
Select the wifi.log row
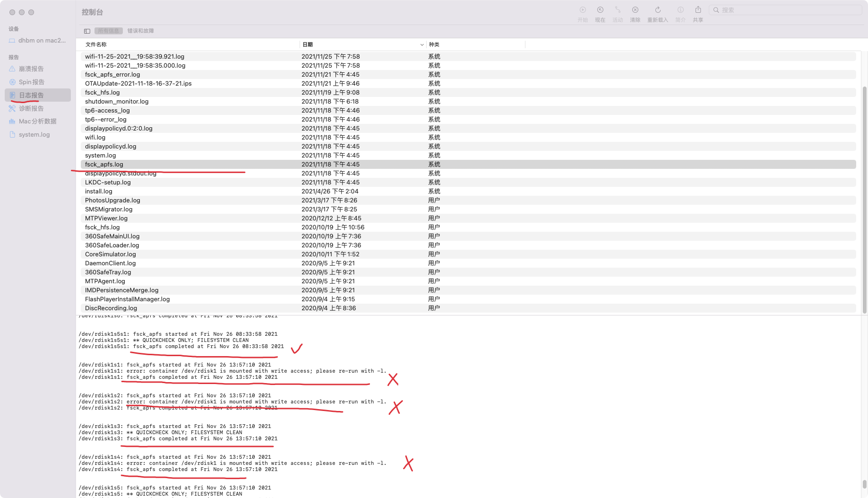468,138
